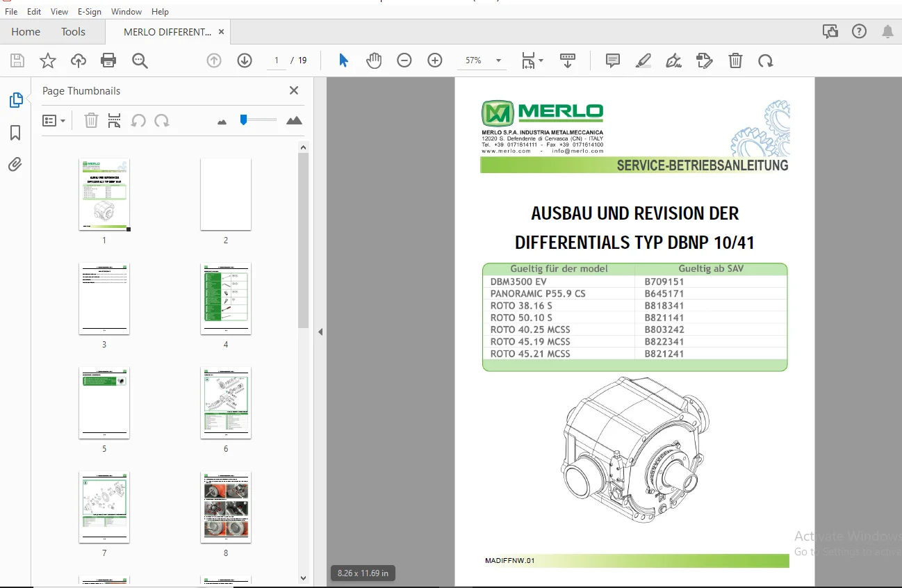Open the Help menu

(160, 12)
